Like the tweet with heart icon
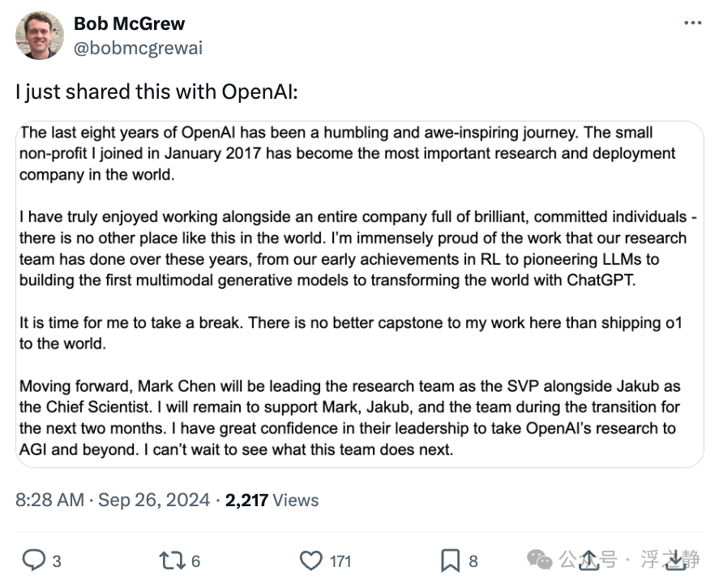This screenshot has height=588, width=723. click(x=311, y=560)
